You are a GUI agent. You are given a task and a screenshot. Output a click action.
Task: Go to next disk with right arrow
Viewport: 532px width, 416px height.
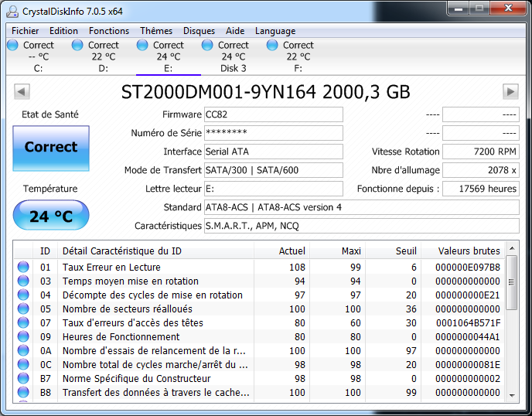tap(510, 91)
